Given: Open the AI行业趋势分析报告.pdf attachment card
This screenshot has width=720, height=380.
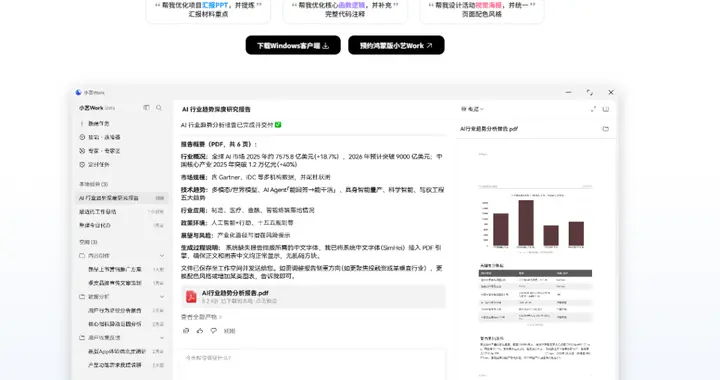Looking at the screenshot, I should coord(313,296).
